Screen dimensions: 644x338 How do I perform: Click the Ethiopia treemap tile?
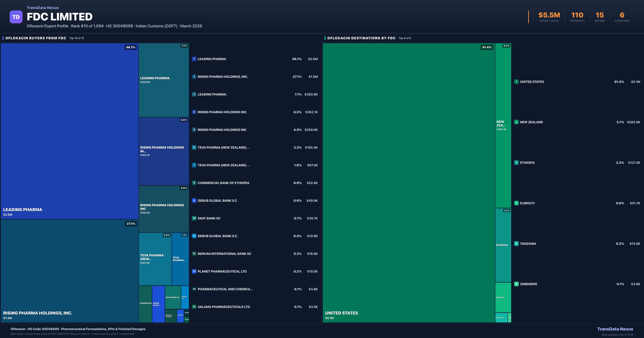pyautogui.click(x=503, y=245)
